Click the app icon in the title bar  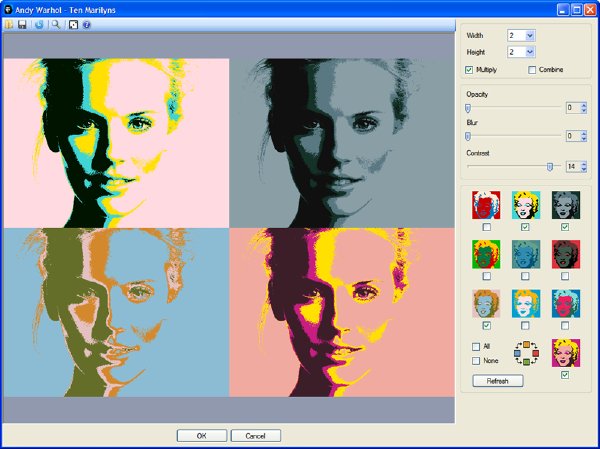point(8,9)
